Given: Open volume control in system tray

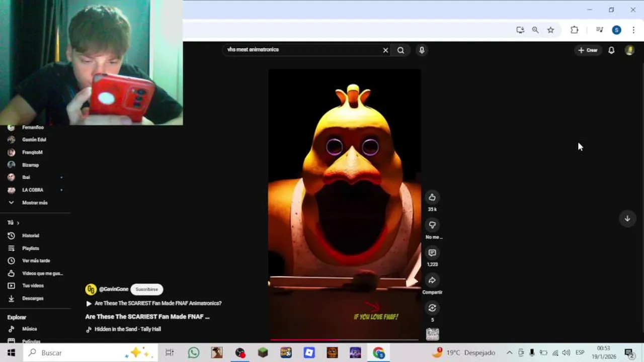Looking at the screenshot, I should click(x=566, y=352).
